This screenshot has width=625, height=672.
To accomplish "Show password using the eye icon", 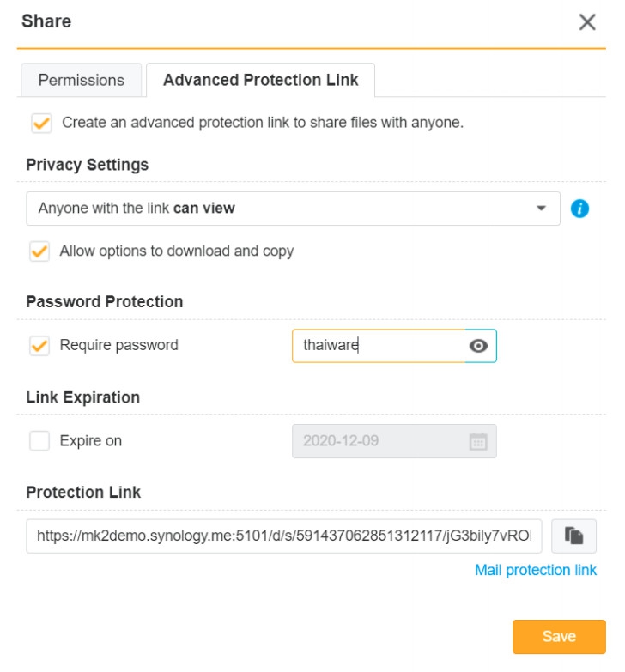I will point(479,346).
